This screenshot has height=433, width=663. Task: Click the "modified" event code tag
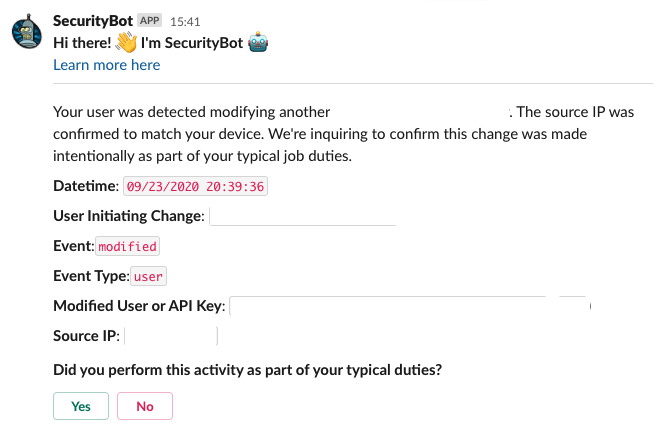[128, 246]
